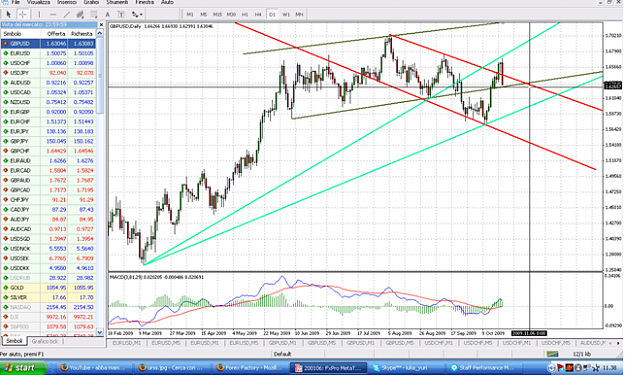Select the Text Label tool
Viewport: 625px width, 376px height.
(121, 14)
